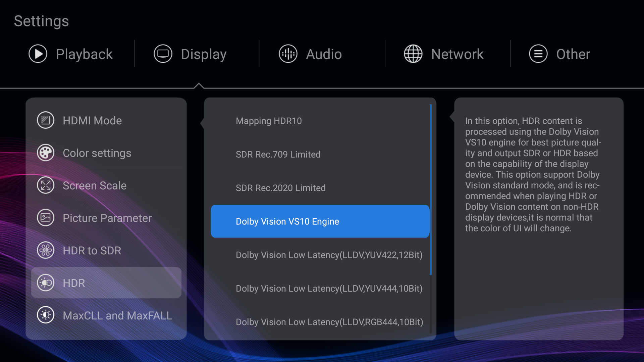Select the highlighted HDR label

click(x=74, y=283)
